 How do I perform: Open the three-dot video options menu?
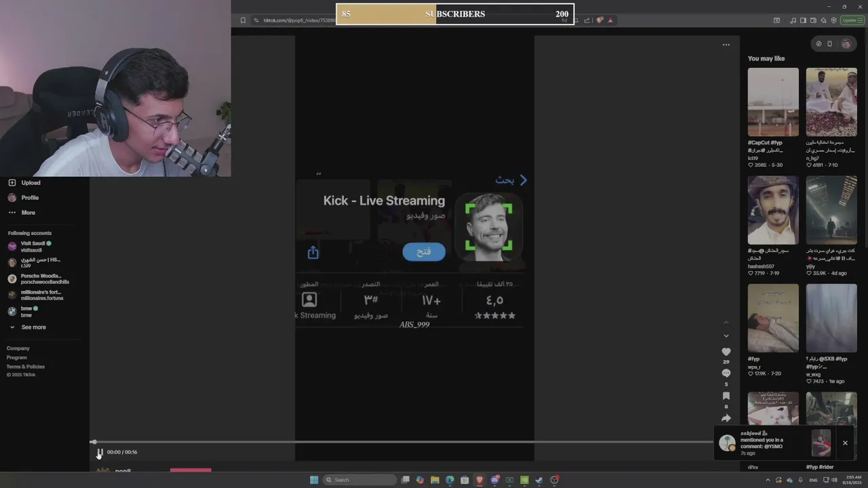click(x=726, y=45)
